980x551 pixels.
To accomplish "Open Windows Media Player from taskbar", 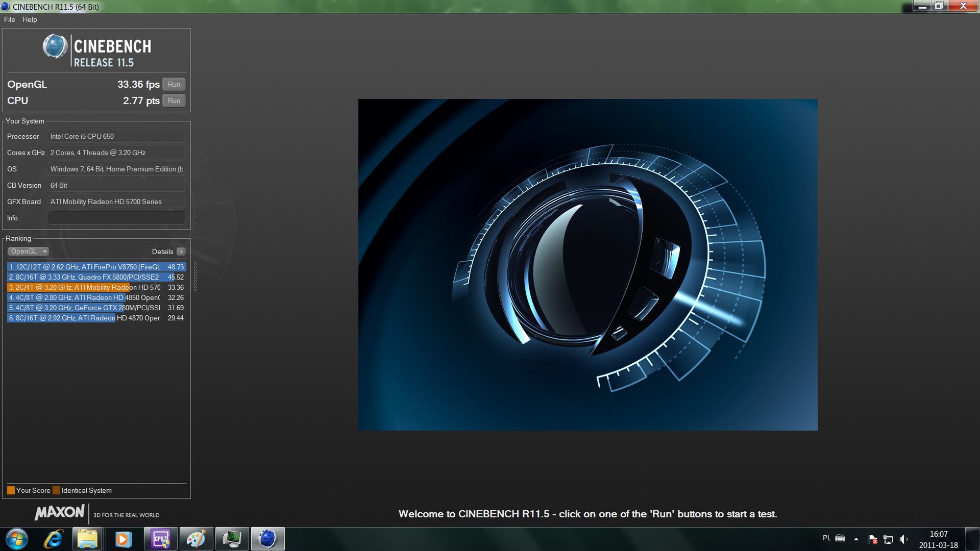I will tap(123, 539).
